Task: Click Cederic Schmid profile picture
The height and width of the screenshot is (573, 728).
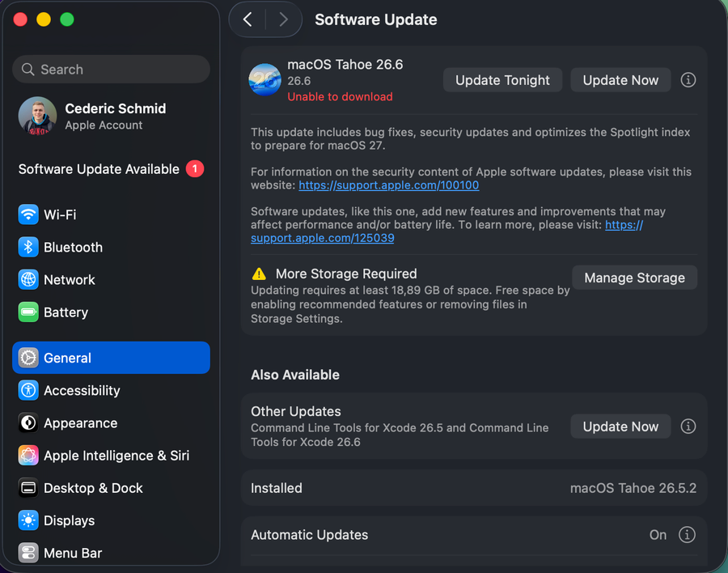Action: coord(37,116)
